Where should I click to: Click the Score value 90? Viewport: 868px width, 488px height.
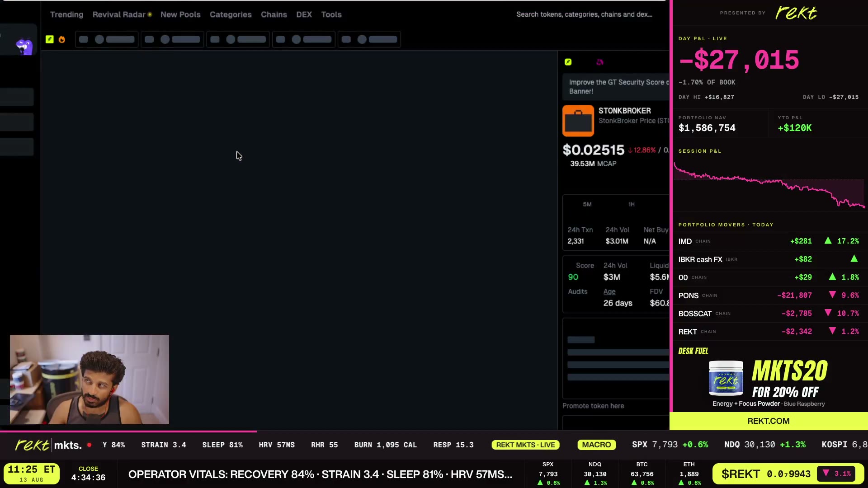pos(573,277)
